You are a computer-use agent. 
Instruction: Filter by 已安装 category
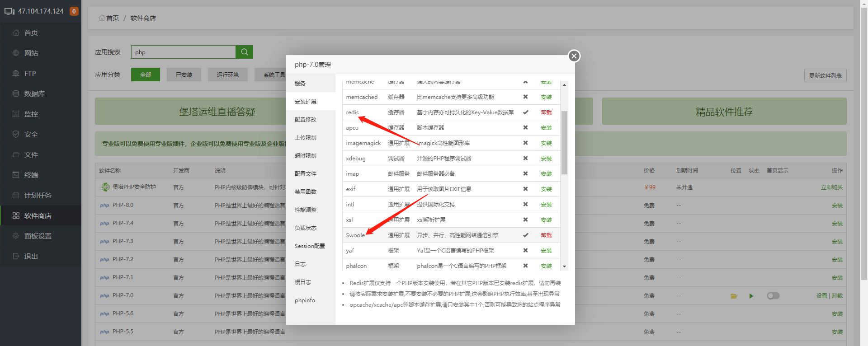pos(184,75)
